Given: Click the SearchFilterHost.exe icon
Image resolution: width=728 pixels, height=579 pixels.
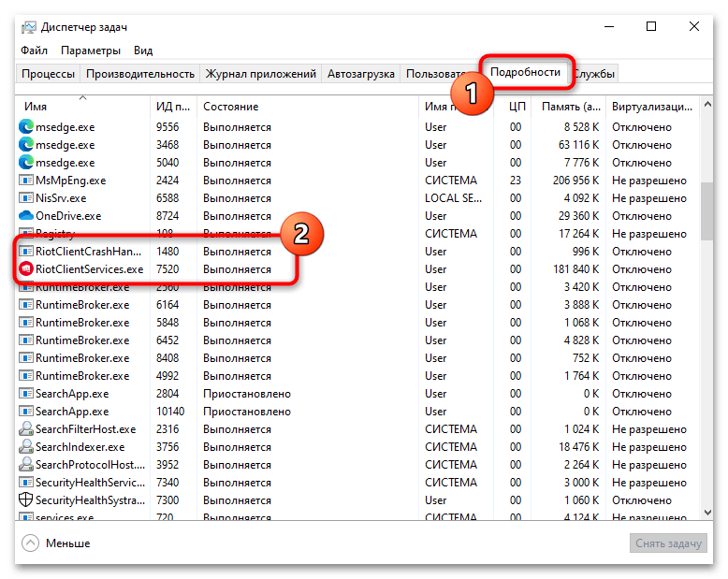Looking at the screenshot, I should click(26, 428).
